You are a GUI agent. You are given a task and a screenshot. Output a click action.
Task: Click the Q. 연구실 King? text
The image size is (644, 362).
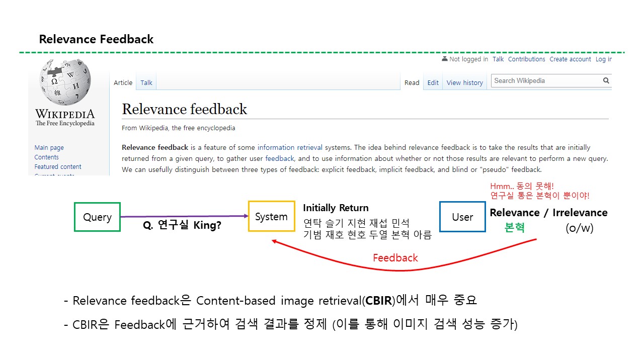coord(182,225)
